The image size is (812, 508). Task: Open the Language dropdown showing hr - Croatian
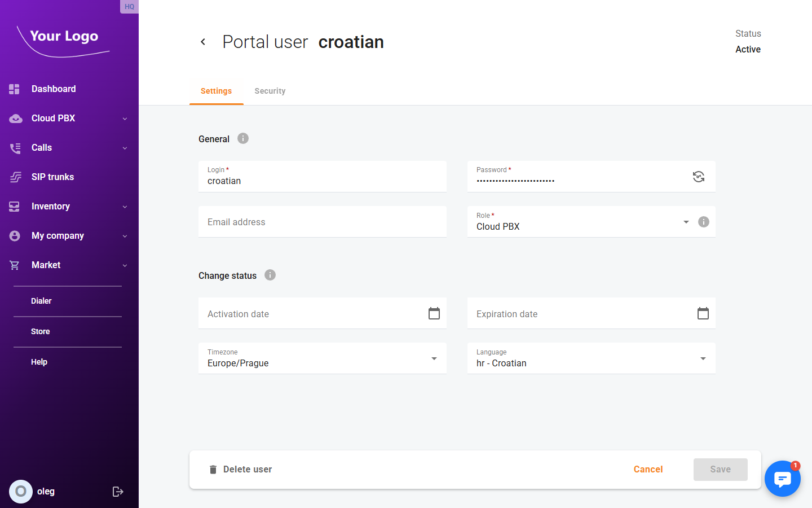703,358
